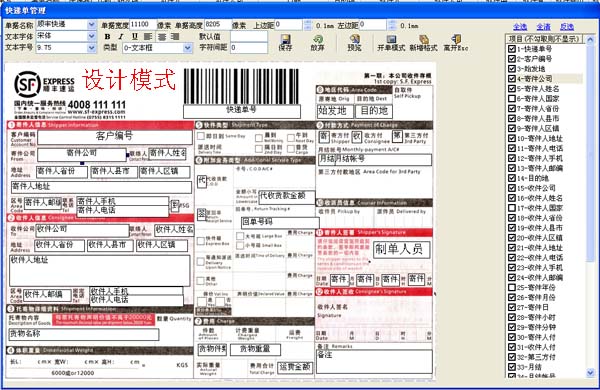600x390 pixels.
Task: Open the 类型 dropdown showing 0-文本框
Action: [x=187, y=48]
